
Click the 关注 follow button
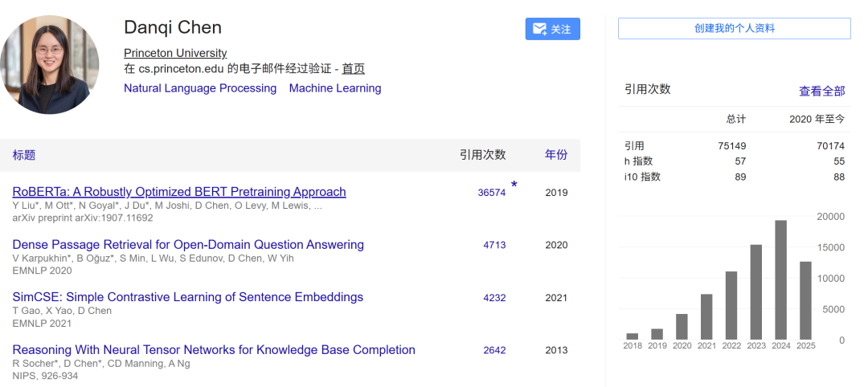pyautogui.click(x=552, y=29)
